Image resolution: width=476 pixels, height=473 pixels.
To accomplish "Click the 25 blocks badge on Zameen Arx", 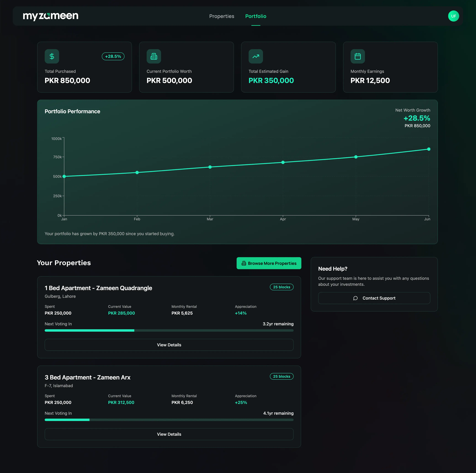I will coord(282,376).
